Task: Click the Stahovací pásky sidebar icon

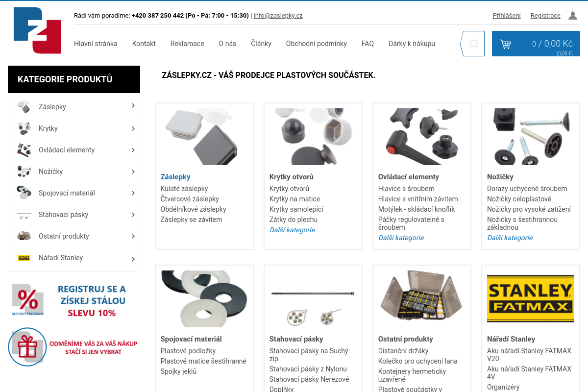Action: [24, 215]
